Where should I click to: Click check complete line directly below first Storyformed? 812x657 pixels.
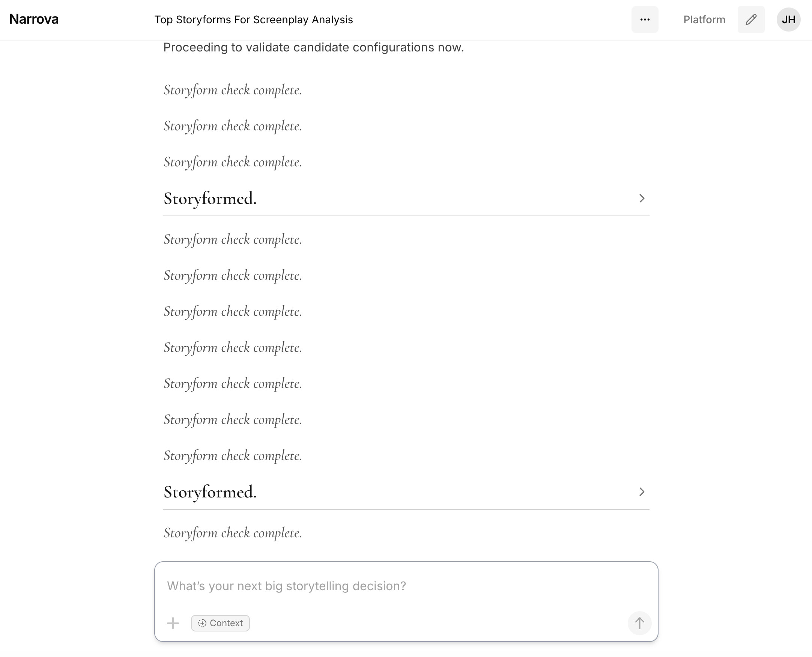pos(233,240)
